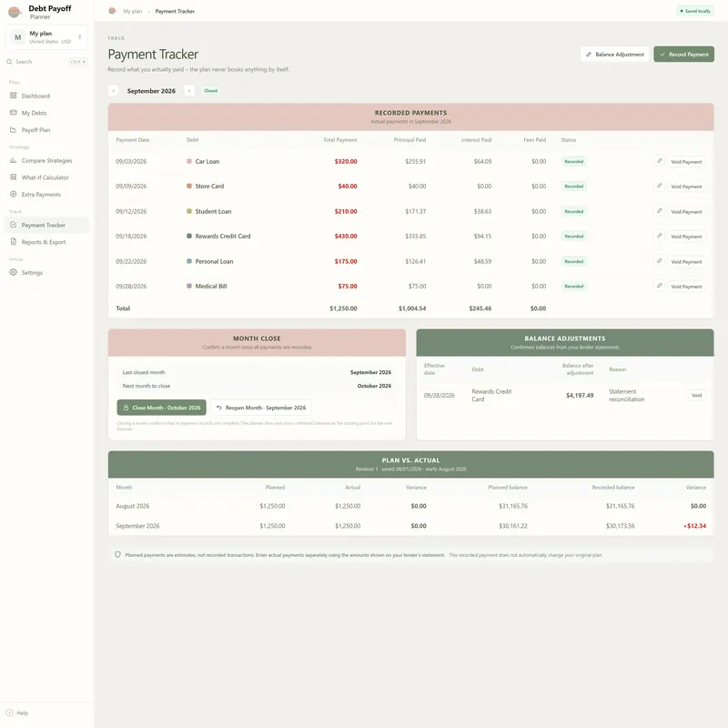Click the $245.46 interest total
728x728 pixels.
pyautogui.click(x=480, y=308)
